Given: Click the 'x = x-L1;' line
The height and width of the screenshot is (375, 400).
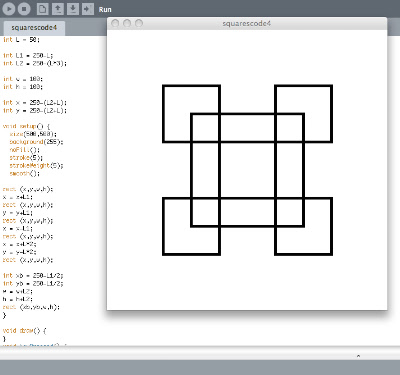Looking at the screenshot, I should click(18, 228).
